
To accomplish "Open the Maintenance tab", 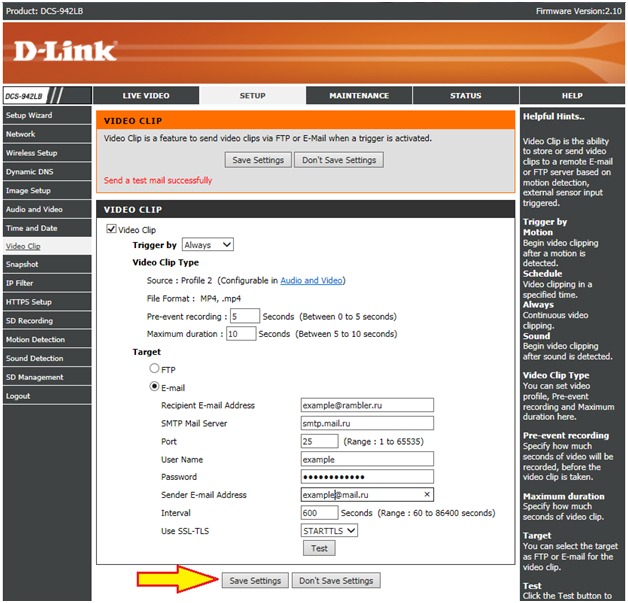I will 359,96.
